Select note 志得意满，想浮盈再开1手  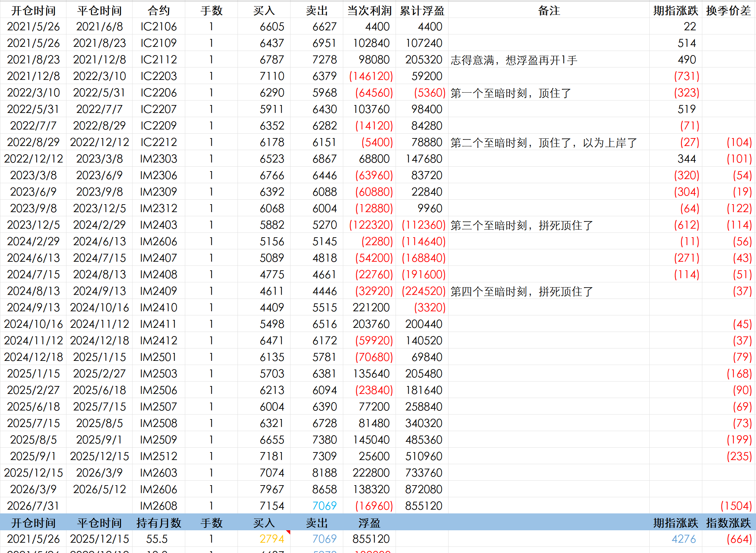coord(514,60)
